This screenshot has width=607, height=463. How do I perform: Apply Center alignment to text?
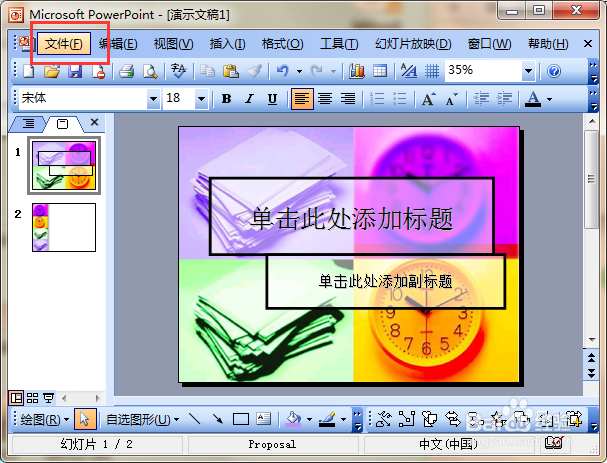point(325,99)
